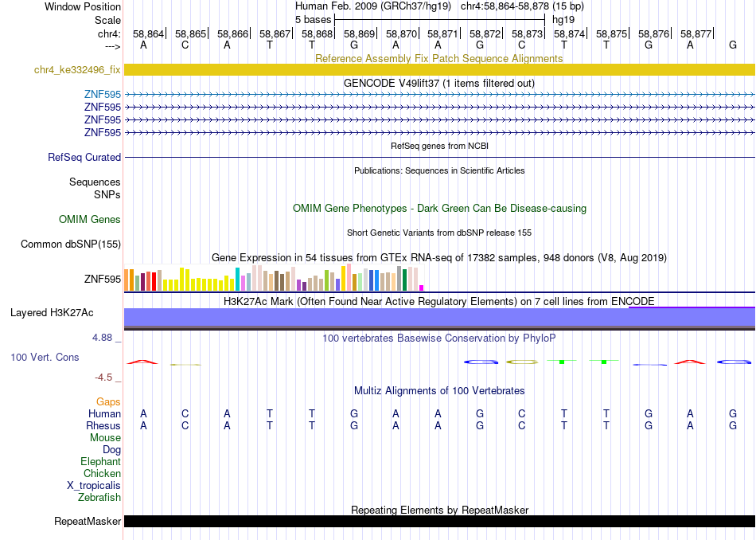Select the Common dbSNP(155) track label

[71, 245]
